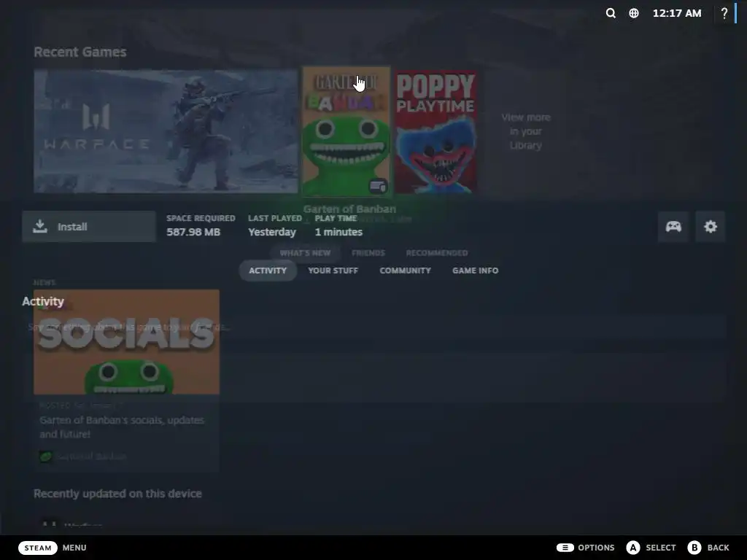Select the RECOMMENDED tab
747x560 pixels.
coord(437,253)
